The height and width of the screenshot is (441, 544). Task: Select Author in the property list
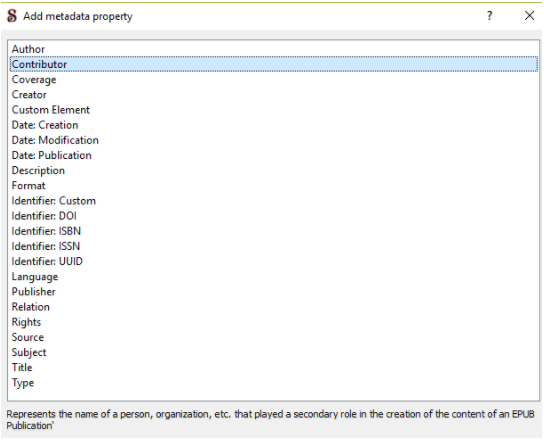click(x=274, y=49)
